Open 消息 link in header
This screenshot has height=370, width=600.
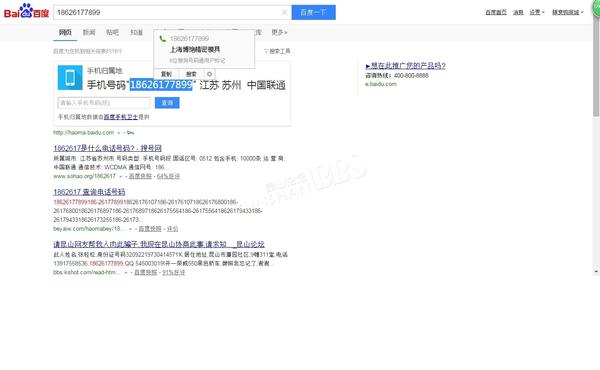pos(518,12)
